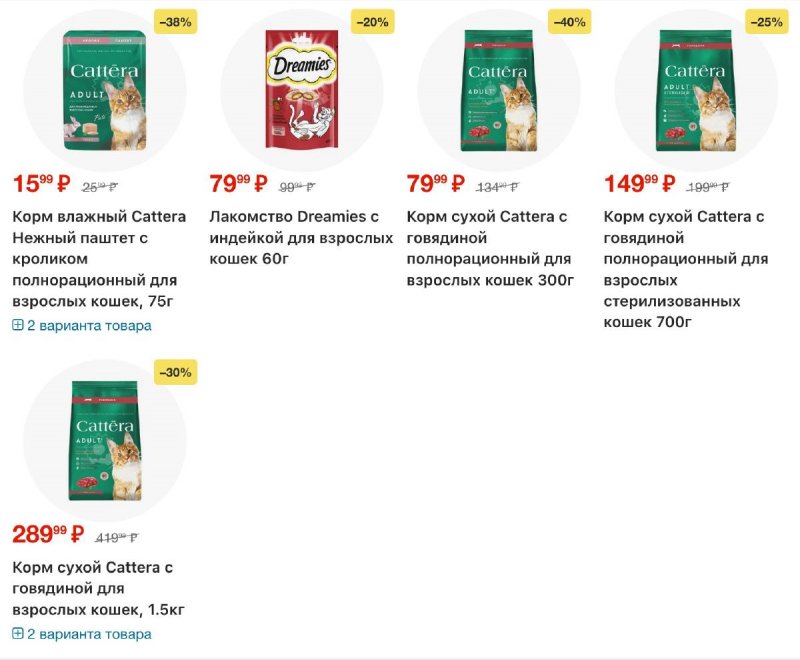Click the plus icon under rabbit pâté
The height and width of the screenshot is (660, 800).
[17, 325]
